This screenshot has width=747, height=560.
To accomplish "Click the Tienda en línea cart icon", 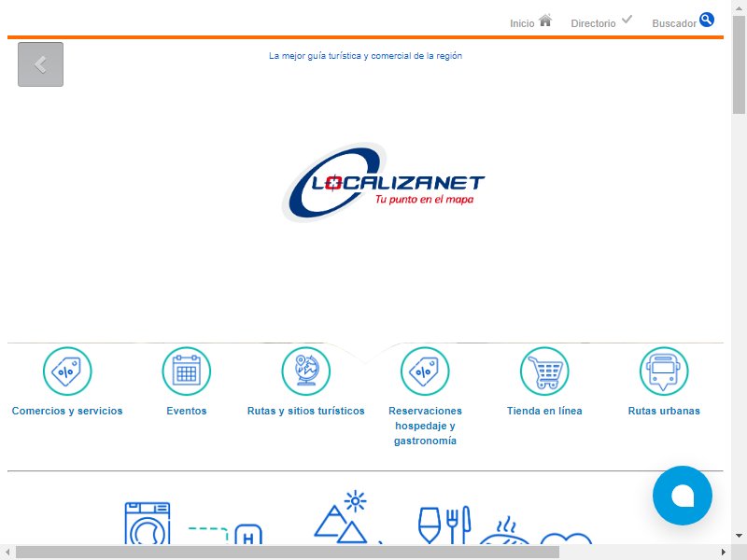I will (544, 371).
